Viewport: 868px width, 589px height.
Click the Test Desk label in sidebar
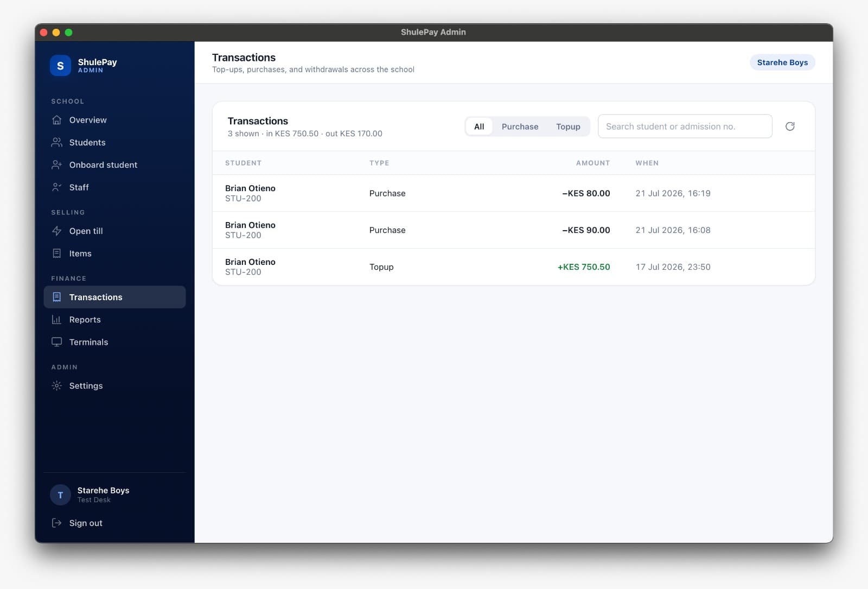(x=94, y=500)
